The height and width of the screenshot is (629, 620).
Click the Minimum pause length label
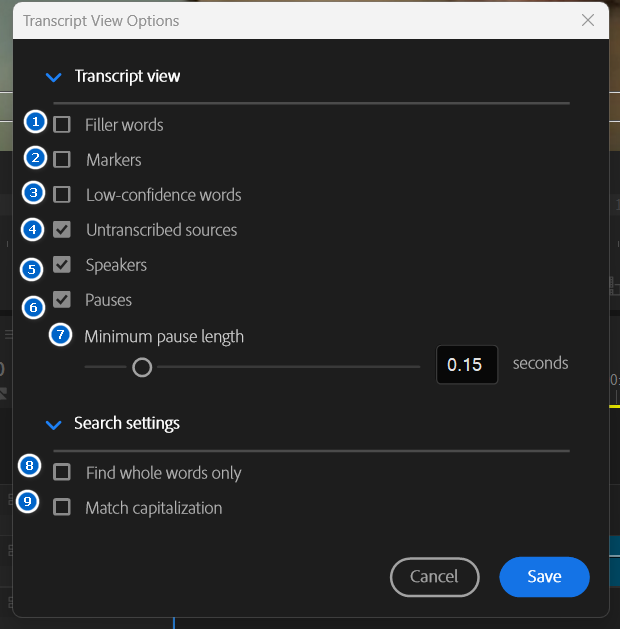pyautogui.click(x=164, y=336)
